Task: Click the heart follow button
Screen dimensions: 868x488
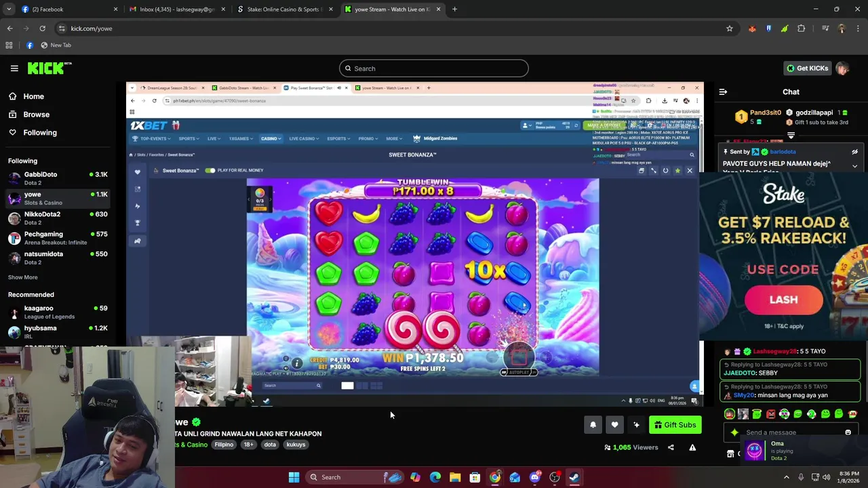Action: click(614, 425)
